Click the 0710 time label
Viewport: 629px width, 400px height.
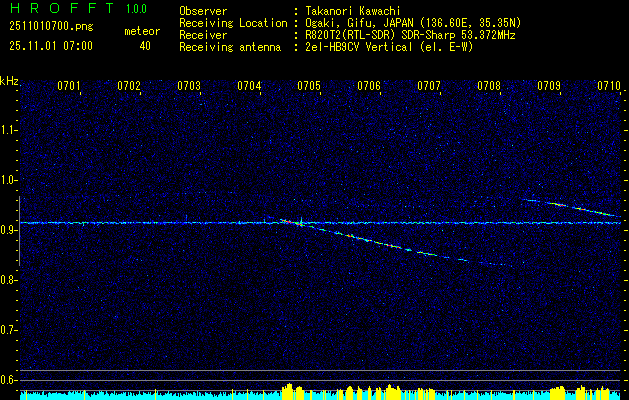pos(608,87)
